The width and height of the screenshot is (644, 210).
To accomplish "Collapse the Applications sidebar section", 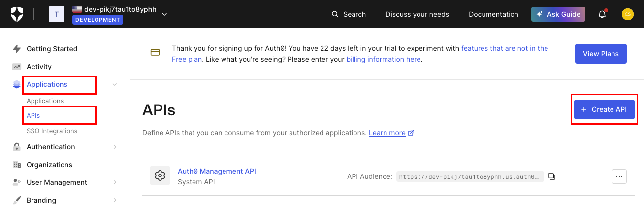I will 115,85.
